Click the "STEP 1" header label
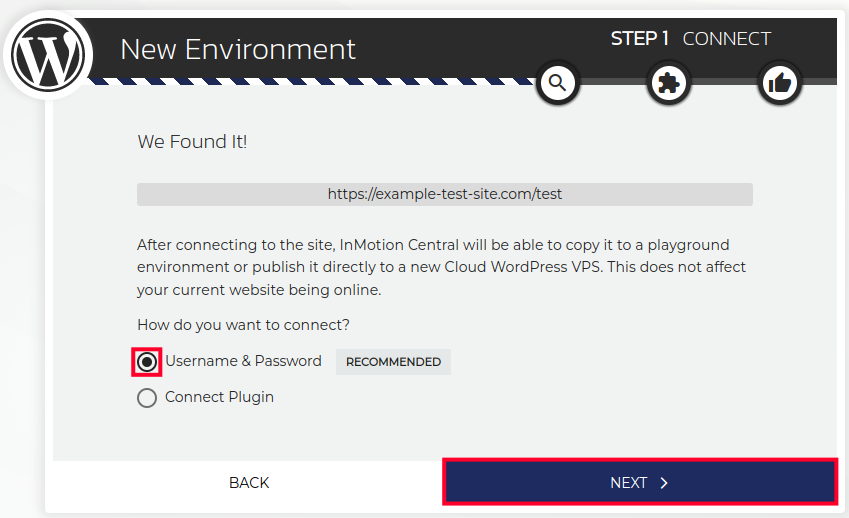 pos(640,39)
